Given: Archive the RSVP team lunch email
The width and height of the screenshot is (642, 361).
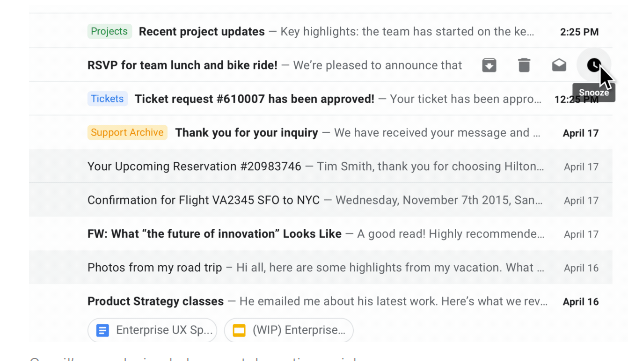Looking at the screenshot, I should (489, 65).
